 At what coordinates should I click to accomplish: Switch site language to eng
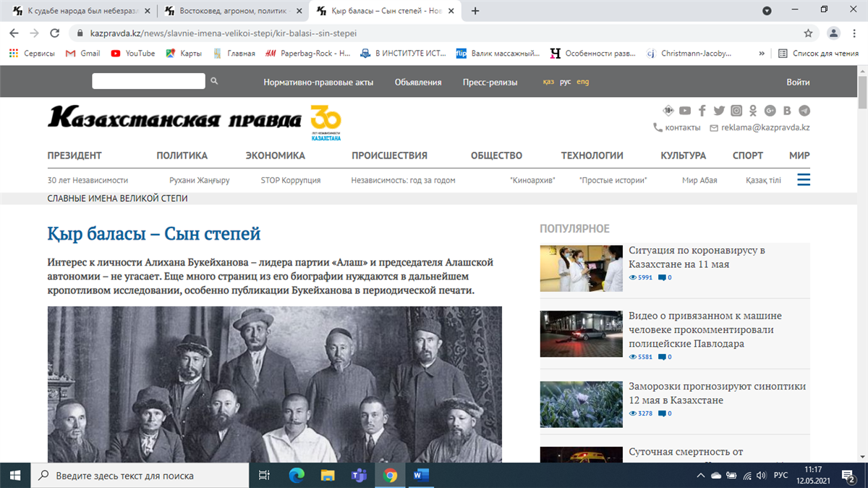pyautogui.click(x=582, y=82)
